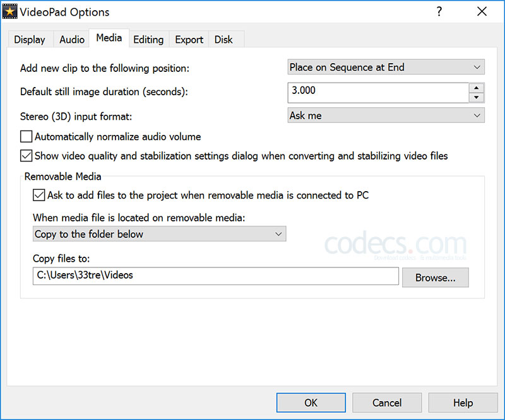
Task: Open the Export tab
Action: pos(189,40)
